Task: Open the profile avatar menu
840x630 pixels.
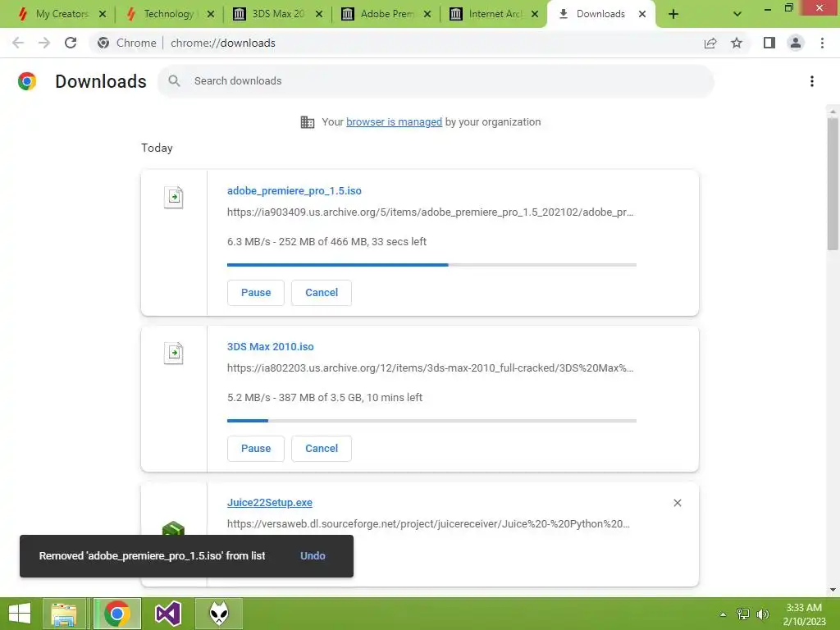Action: (796, 43)
